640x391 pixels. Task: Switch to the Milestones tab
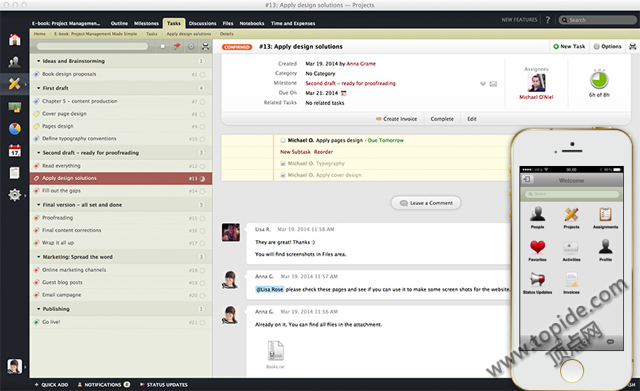(146, 23)
